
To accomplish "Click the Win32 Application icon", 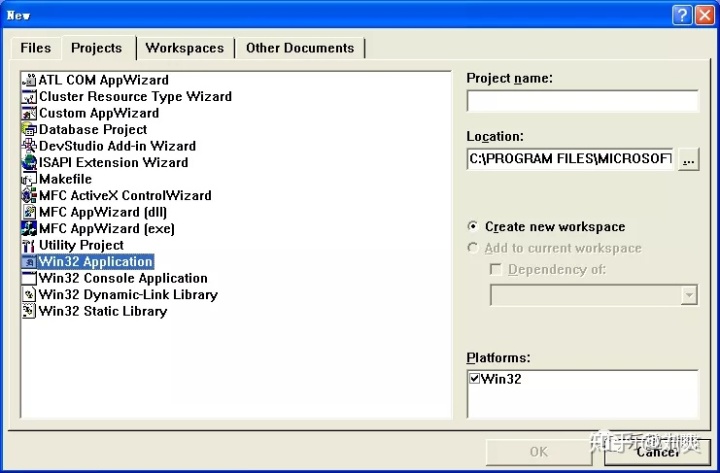I will click(29, 262).
